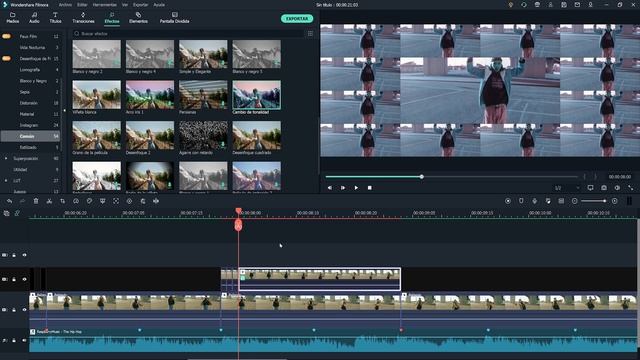Stop the preview playback

pyautogui.click(x=369, y=188)
